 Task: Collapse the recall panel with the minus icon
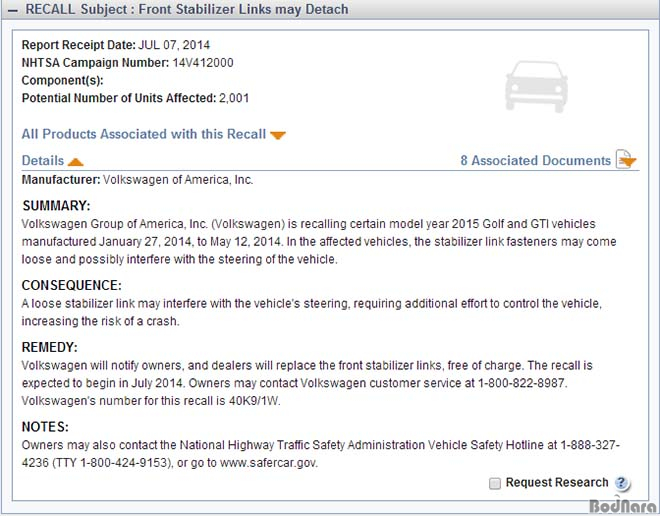[13, 11]
